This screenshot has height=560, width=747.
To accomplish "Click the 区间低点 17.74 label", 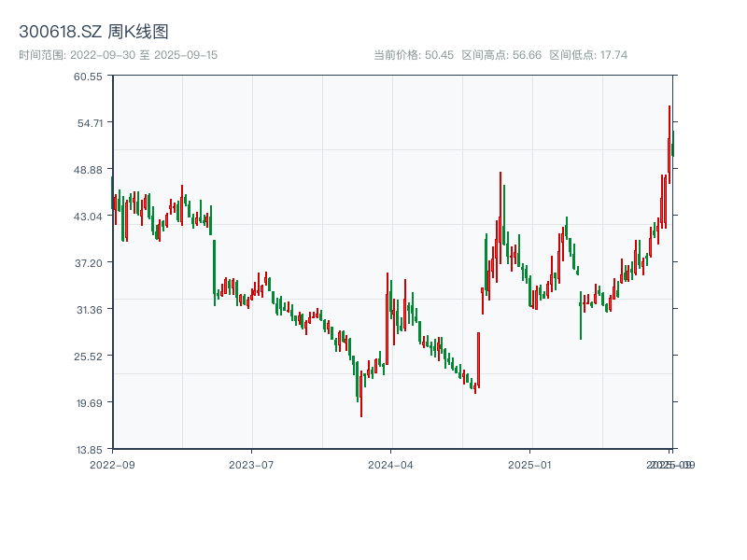I will tap(588, 55).
